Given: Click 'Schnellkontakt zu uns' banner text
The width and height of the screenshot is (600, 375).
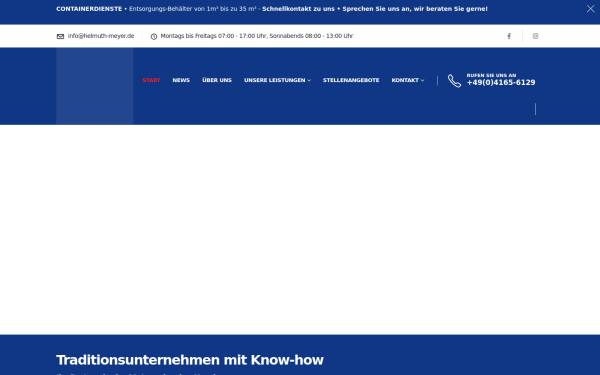Looking at the screenshot, I should [298, 9].
